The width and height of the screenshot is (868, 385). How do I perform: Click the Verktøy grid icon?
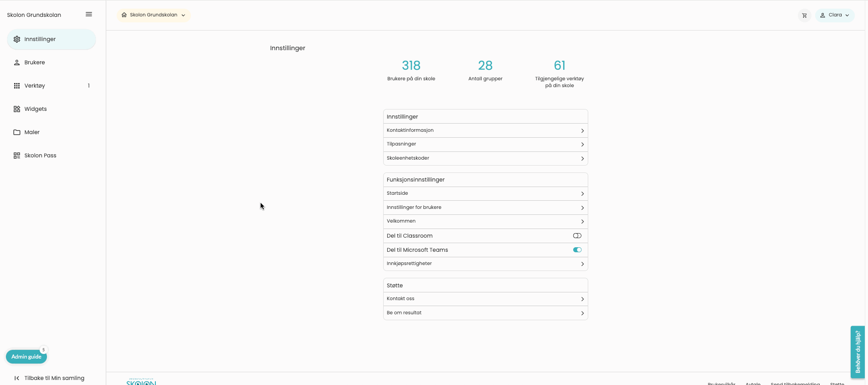click(x=17, y=86)
